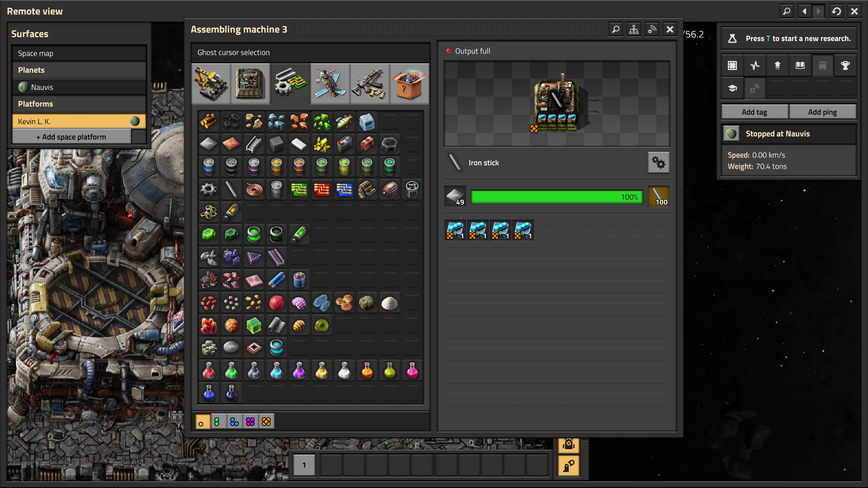Select the uncommon green quality filter
868x488 pixels.
tap(218, 422)
